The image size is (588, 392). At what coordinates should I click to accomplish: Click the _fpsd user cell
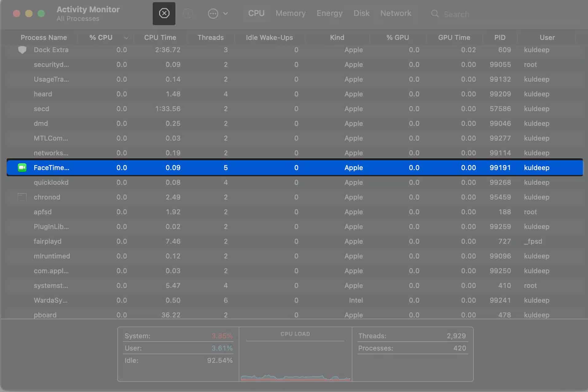click(533, 241)
